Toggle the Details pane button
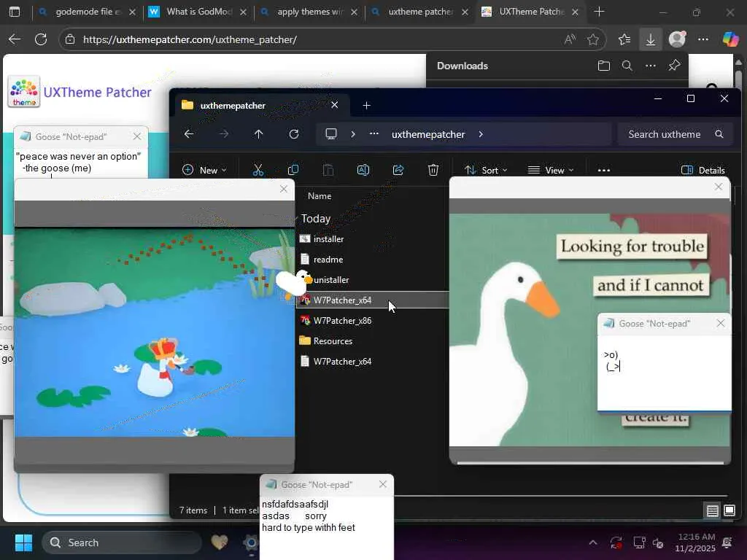The width and height of the screenshot is (747, 560). (703, 170)
